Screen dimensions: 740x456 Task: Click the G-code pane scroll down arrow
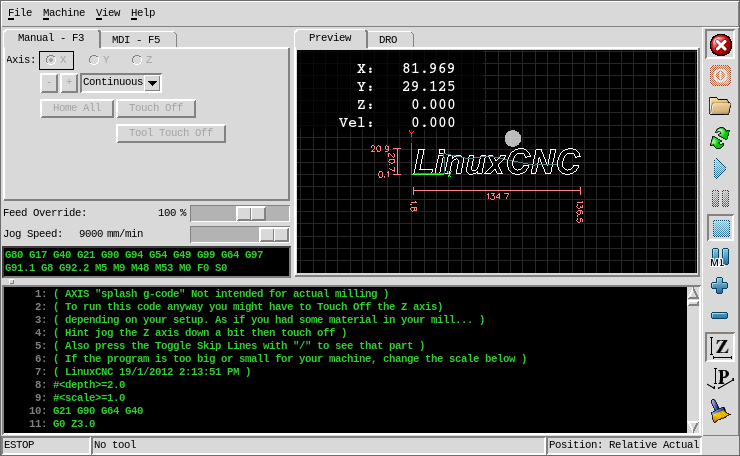coord(693,427)
